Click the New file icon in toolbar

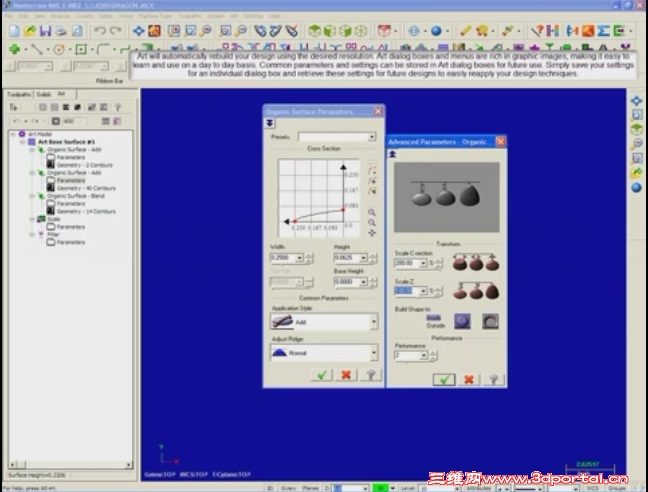pos(14,31)
